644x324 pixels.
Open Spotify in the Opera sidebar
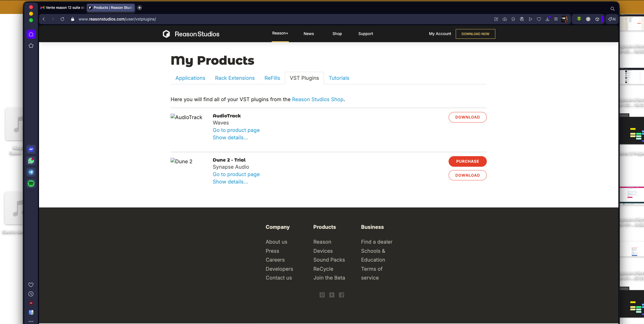(x=31, y=184)
